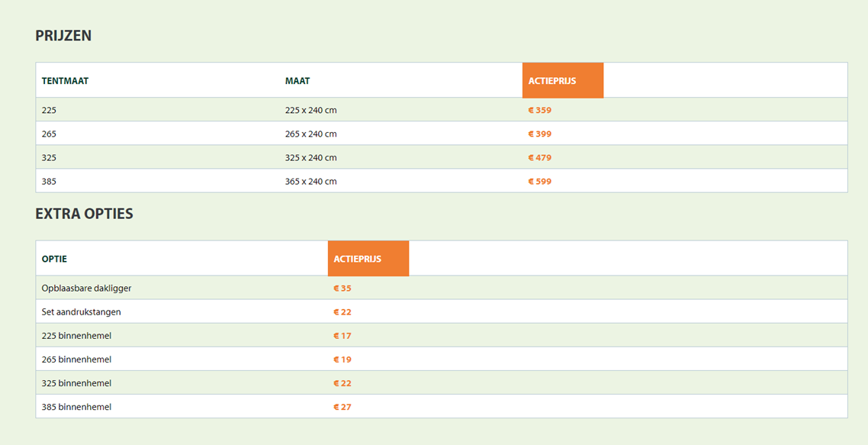Click the PRIJZEN heading

tap(63, 35)
